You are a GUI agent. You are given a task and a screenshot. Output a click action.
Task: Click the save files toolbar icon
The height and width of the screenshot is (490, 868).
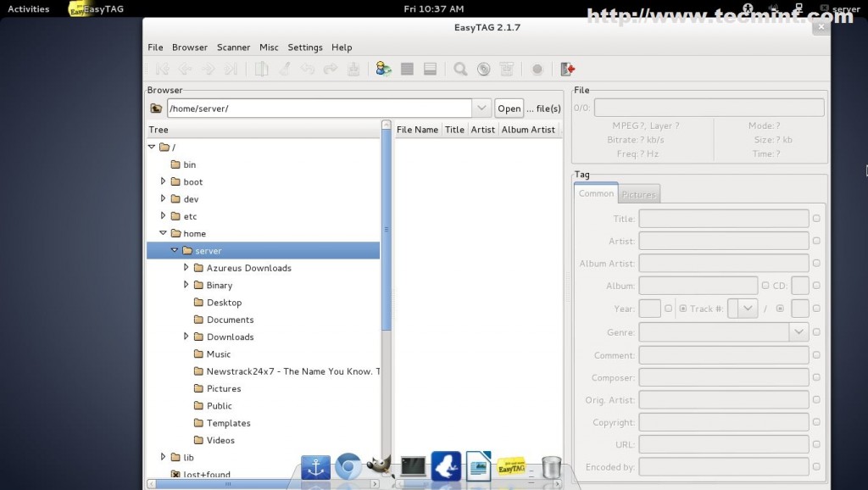353,70
